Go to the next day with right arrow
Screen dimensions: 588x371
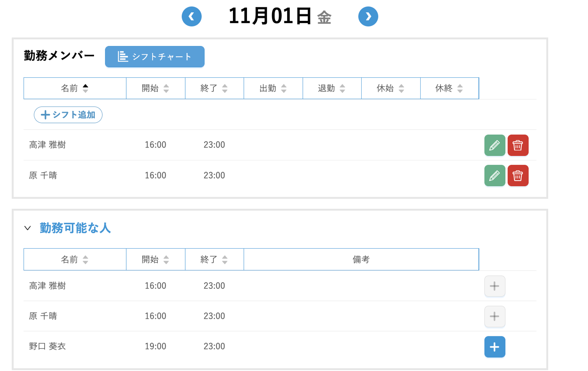(368, 16)
